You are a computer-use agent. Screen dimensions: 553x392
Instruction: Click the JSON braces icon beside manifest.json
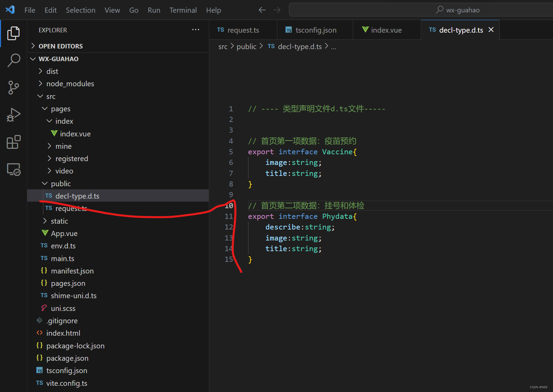click(44, 270)
